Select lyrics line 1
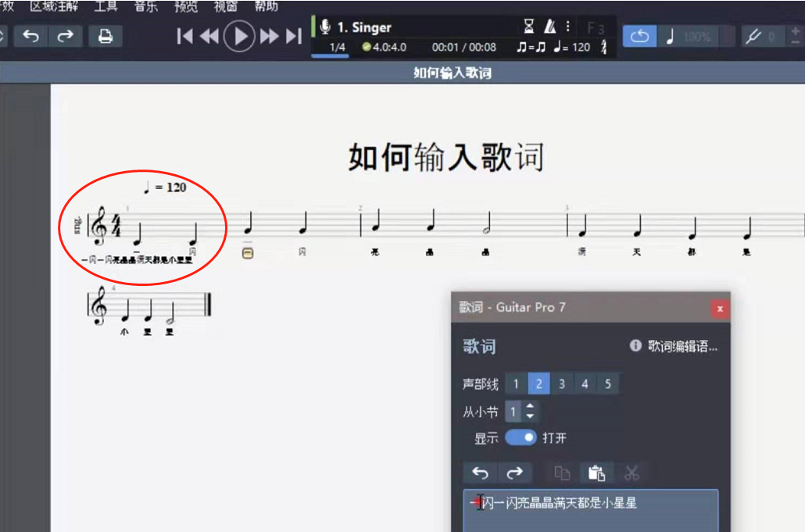The image size is (805, 532). tap(516, 384)
